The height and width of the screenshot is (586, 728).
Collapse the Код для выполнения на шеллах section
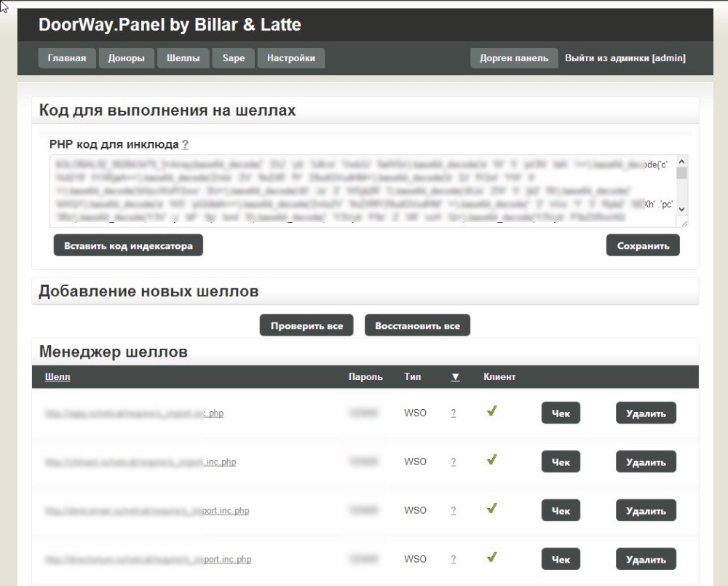click(167, 111)
